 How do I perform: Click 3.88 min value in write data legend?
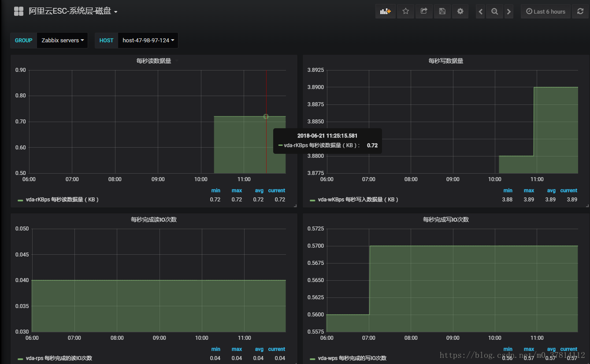coord(507,200)
